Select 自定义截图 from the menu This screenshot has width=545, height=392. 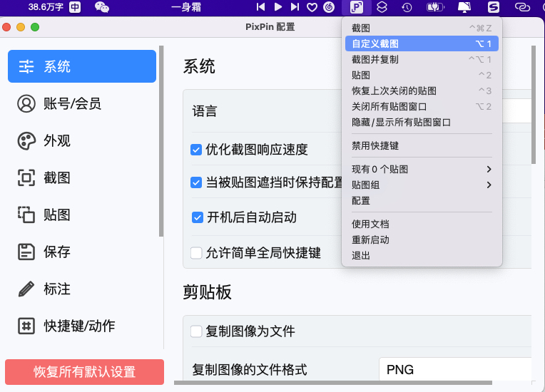tap(422, 43)
